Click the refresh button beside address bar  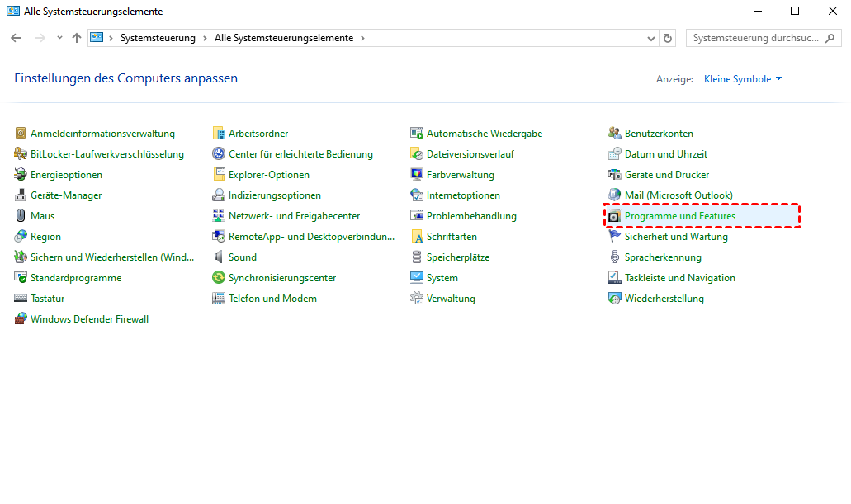(x=668, y=38)
